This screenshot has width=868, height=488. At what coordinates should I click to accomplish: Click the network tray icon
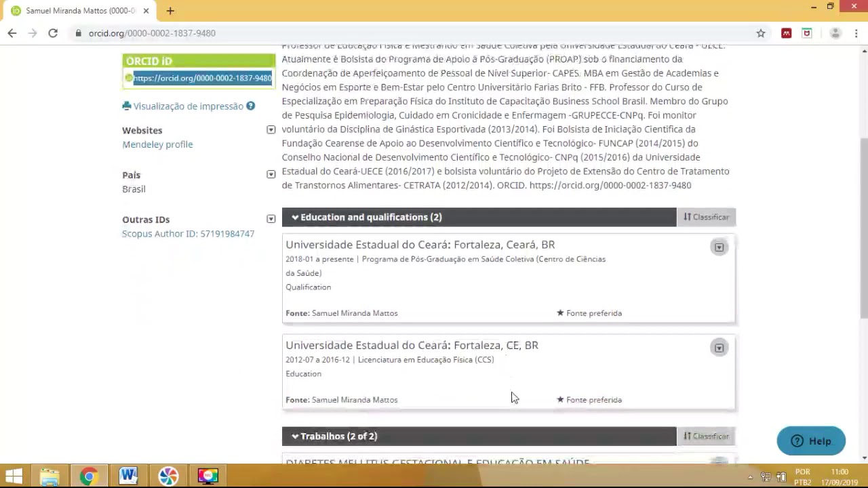766,477
